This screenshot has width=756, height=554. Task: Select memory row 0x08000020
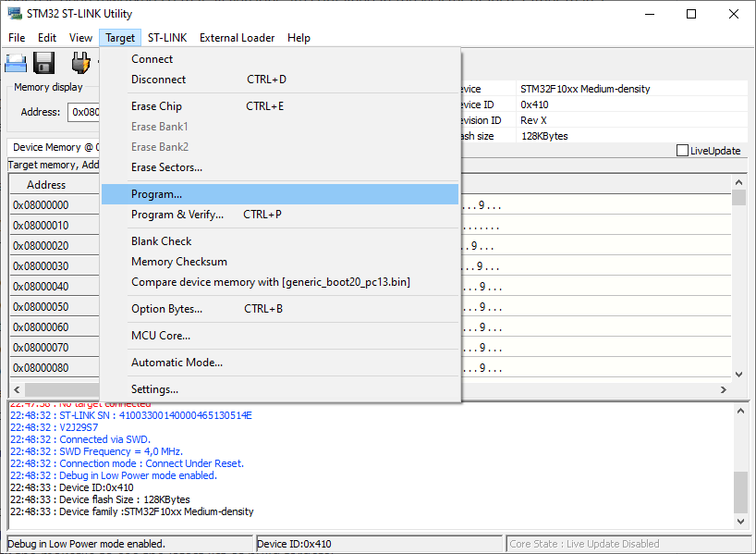click(54, 246)
